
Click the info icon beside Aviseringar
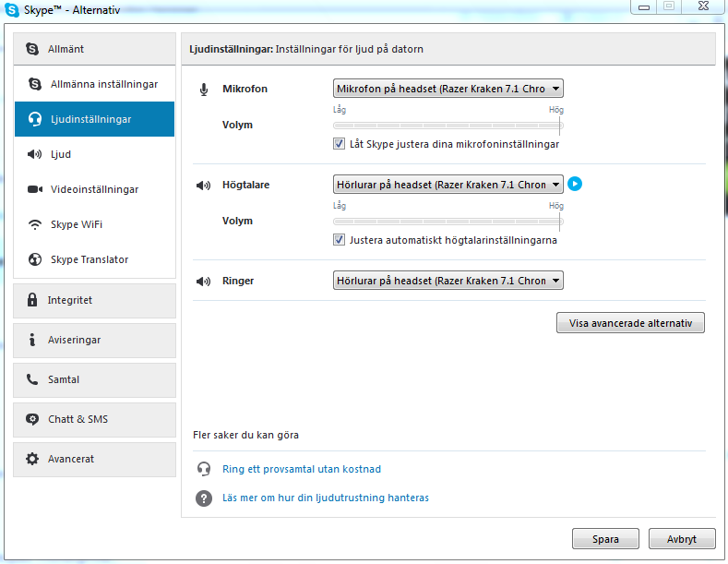(x=32, y=340)
